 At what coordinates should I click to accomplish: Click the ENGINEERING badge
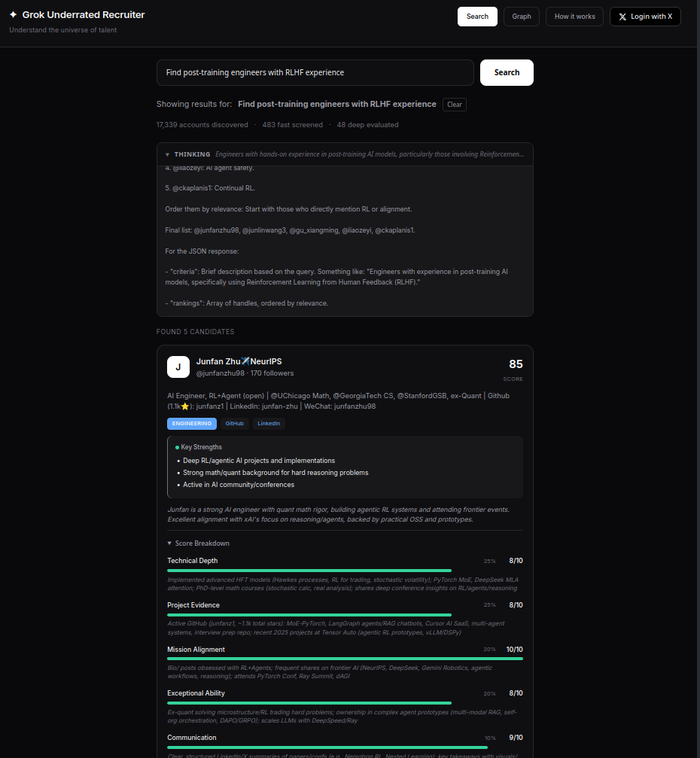pos(192,424)
